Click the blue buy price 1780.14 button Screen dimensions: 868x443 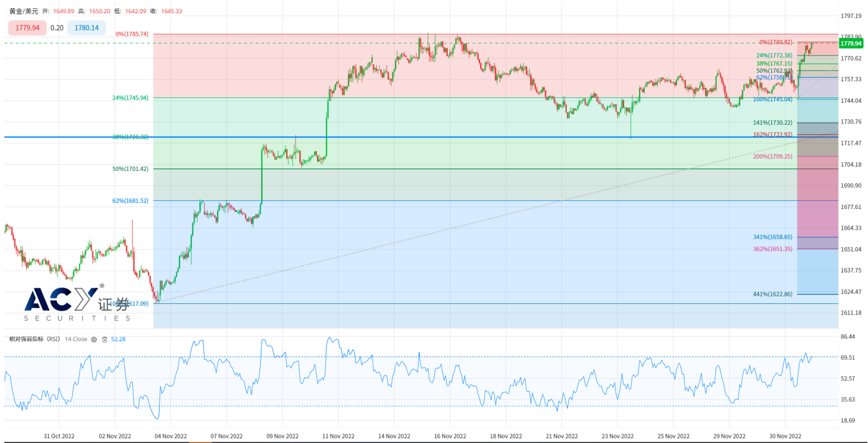87,28
